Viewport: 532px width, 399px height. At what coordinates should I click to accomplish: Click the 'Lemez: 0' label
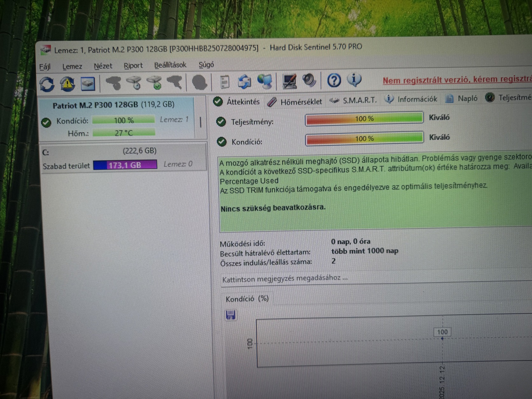178,164
